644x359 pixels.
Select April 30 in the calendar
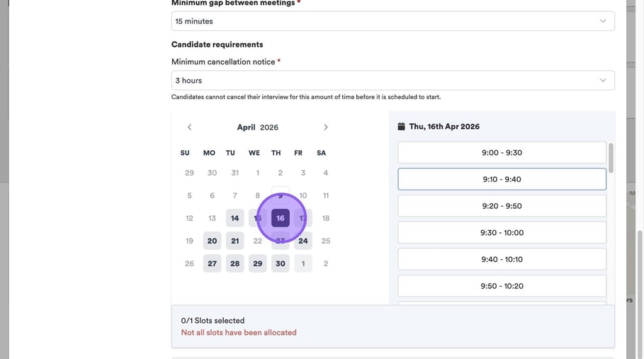point(281,263)
